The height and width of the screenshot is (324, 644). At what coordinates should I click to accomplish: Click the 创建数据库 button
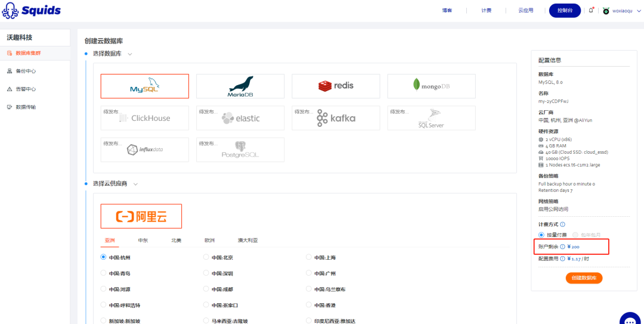click(x=584, y=278)
